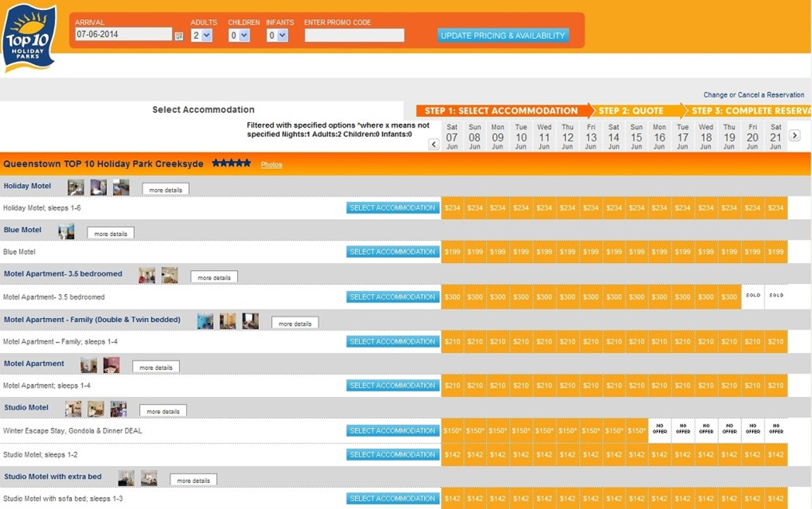Open Studio Motel with extra bed heading
Viewport: 812px width, 509px height.
tap(53, 477)
